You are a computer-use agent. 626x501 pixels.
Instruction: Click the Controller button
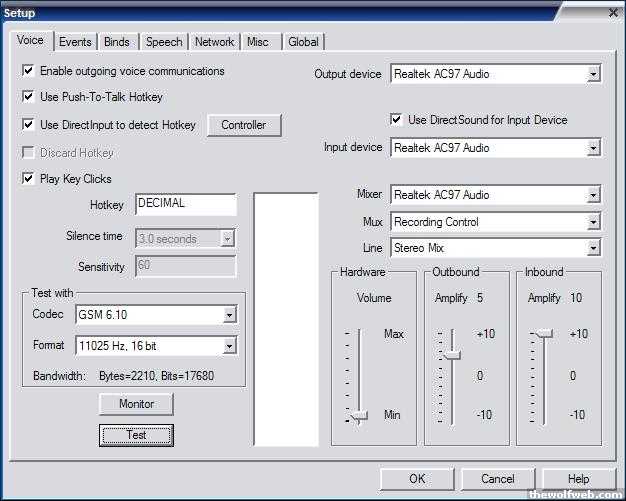tap(244, 125)
